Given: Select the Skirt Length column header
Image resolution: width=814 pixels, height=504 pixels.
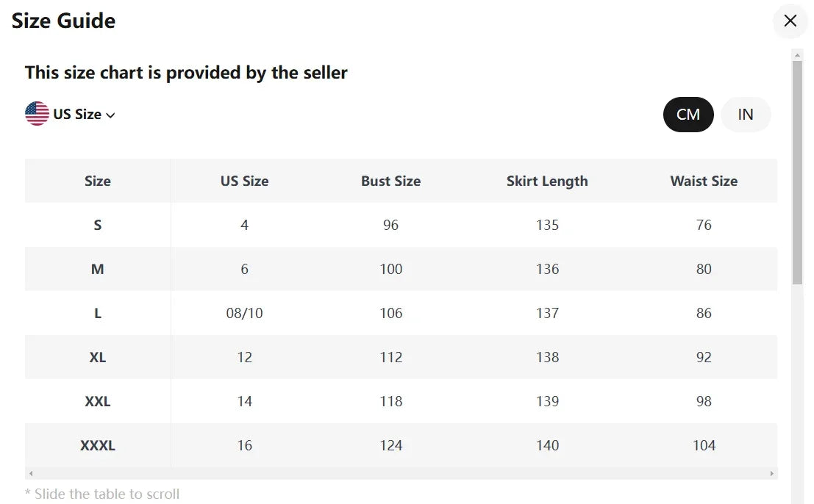Looking at the screenshot, I should point(547,181).
